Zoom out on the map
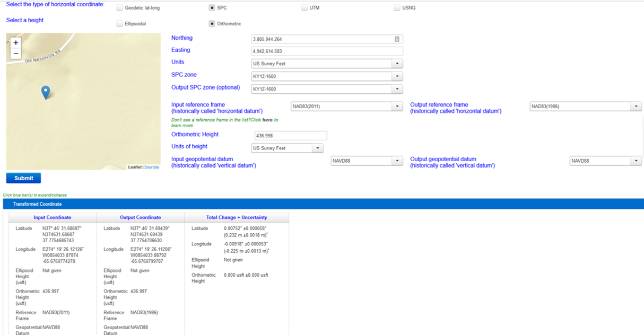Screen dimensions: 644x335 [15, 52]
